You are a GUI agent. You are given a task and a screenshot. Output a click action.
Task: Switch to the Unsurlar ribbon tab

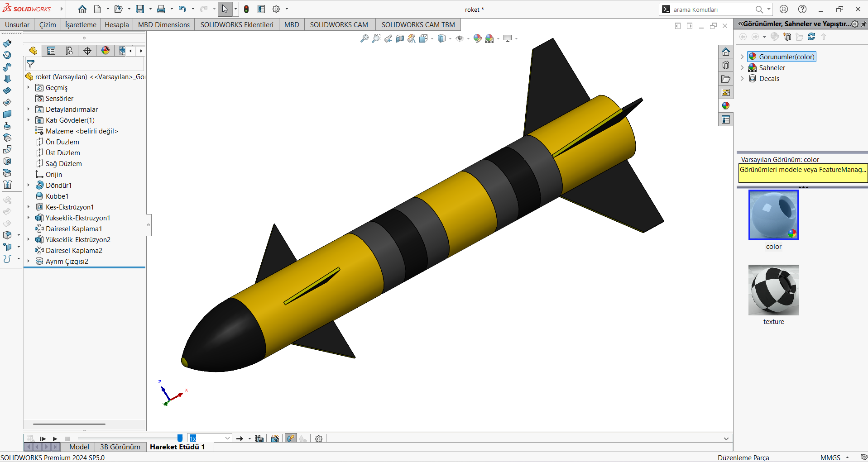17,24
